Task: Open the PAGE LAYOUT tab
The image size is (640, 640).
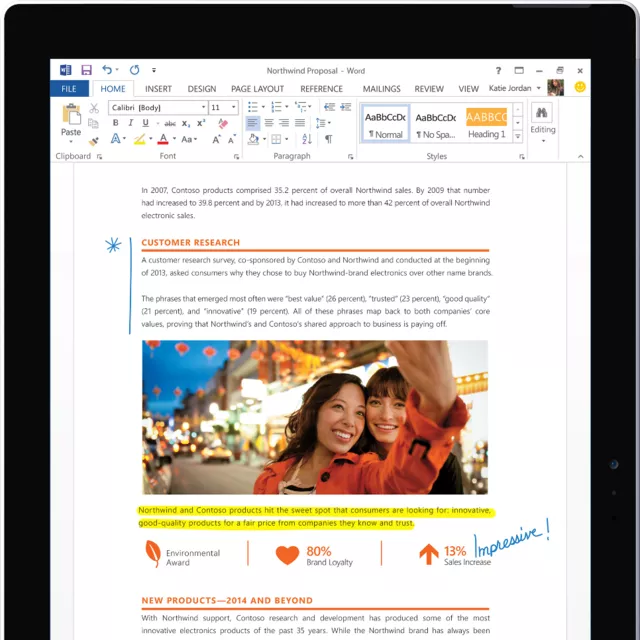Action: [257, 89]
